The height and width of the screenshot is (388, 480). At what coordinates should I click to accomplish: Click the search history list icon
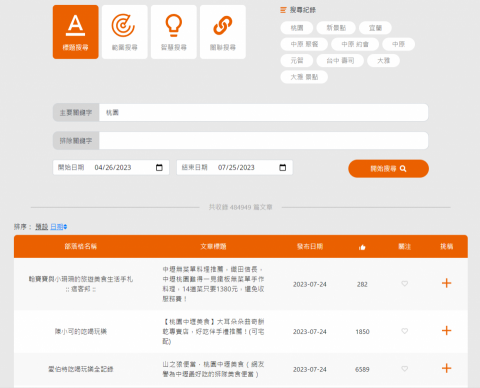pos(283,10)
